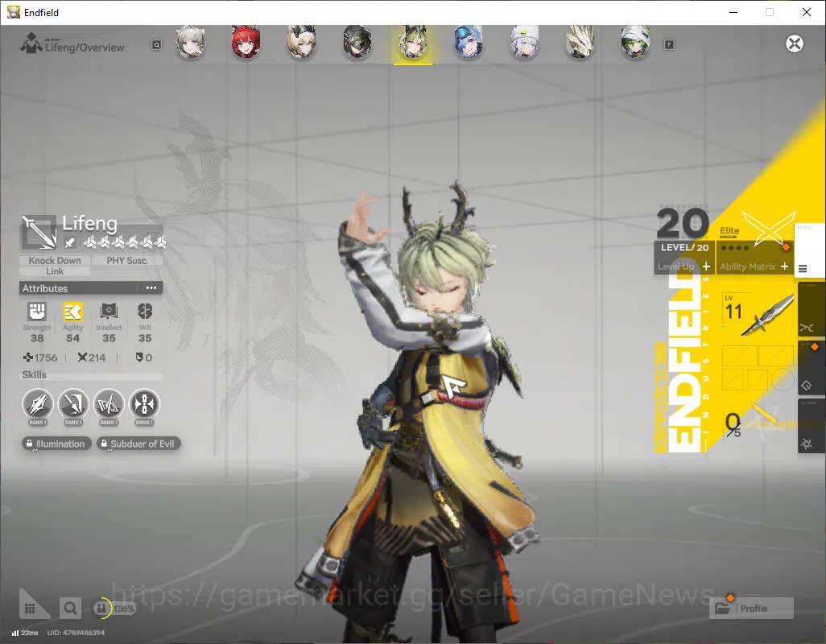Click the locked Illumination talent
Viewport: 826px width, 644px height.
pos(57,444)
